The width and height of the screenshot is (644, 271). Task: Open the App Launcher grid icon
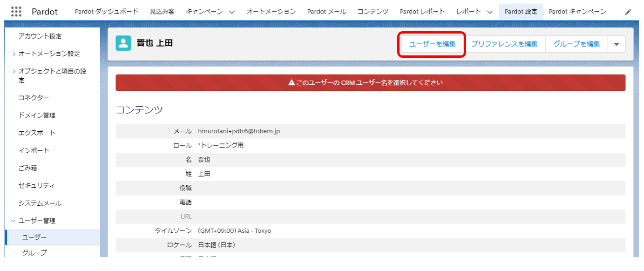point(16,12)
